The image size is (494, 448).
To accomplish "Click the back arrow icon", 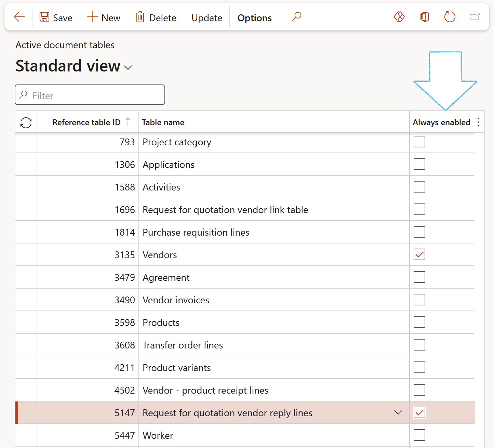I will pos(19,17).
